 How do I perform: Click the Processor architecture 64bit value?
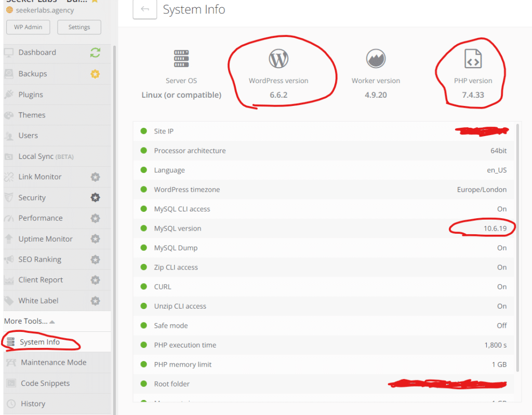click(498, 151)
